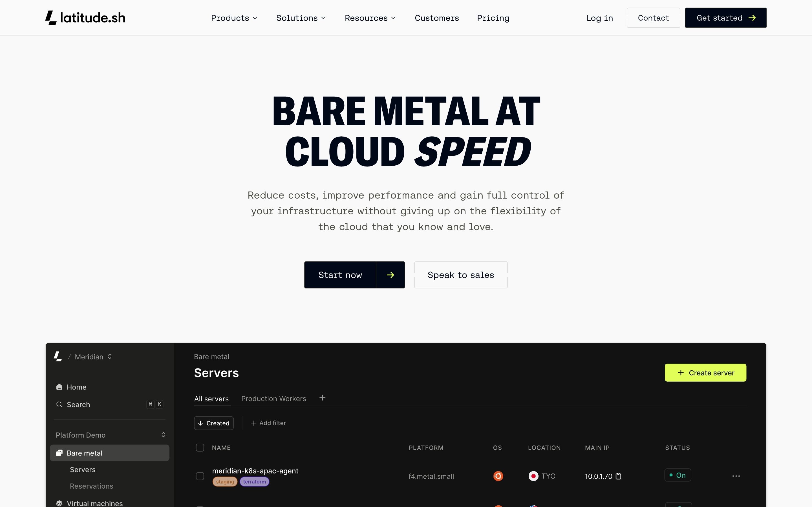Check the meridian-k8s-apac-agent row checkbox
Viewport: 812px width, 507px height.
pyautogui.click(x=200, y=476)
